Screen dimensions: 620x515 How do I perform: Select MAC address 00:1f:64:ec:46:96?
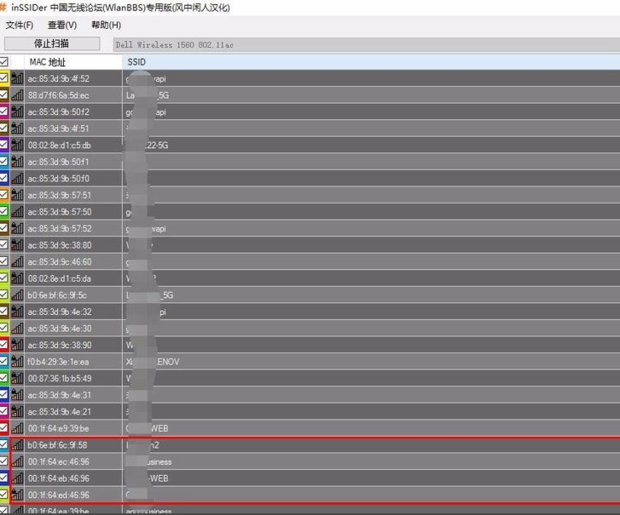pos(59,462)
